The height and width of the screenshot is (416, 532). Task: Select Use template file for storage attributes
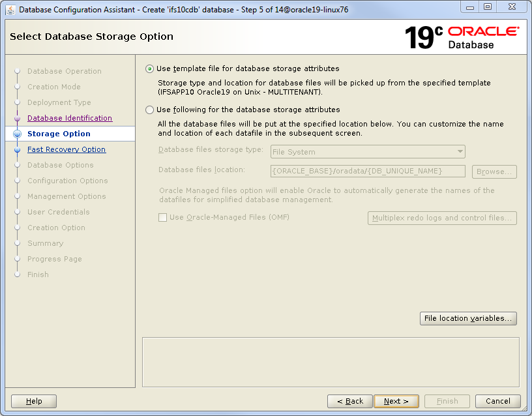[x=150, y=68]
